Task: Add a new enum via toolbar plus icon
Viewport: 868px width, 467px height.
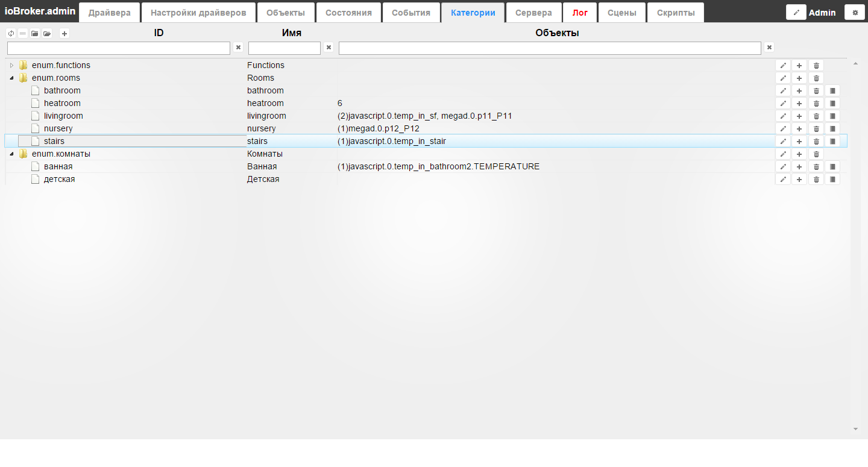Action: point(64,34)
